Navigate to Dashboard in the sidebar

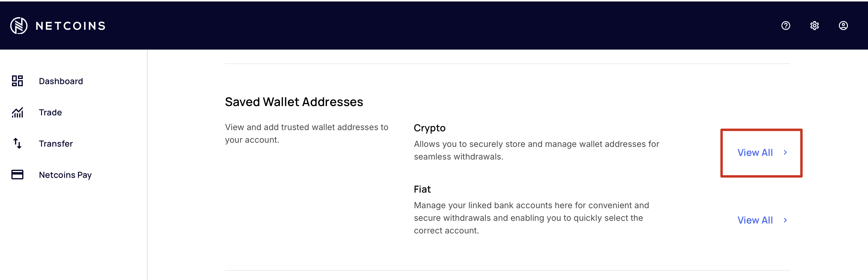[61, 81]
